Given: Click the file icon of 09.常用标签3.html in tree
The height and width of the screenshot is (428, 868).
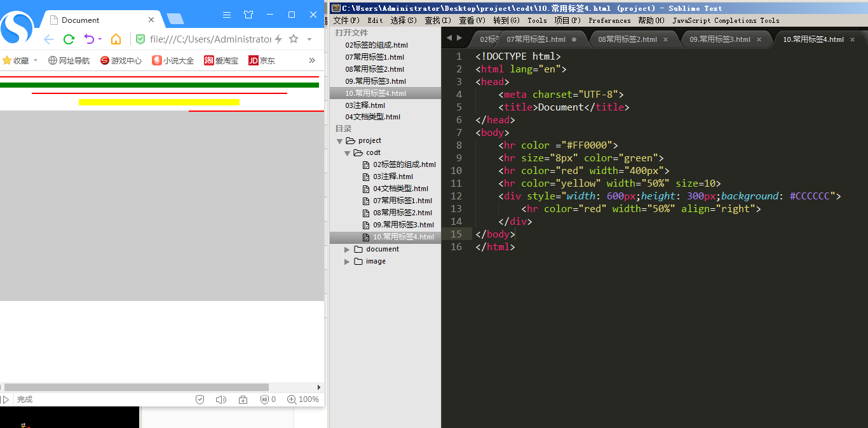Looking at the screenshot, I should point(366,225).
